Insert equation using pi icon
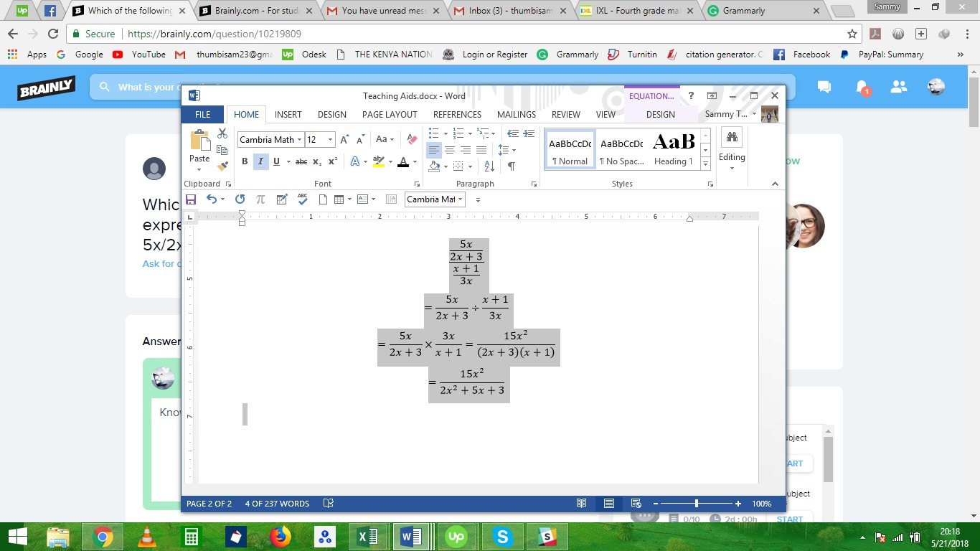This screenshot has height=551, width=980. pos(260,199)
